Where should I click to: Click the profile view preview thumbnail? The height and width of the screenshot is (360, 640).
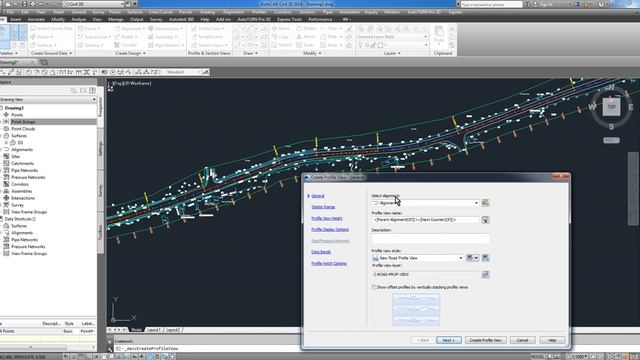(x=416, y=309)
